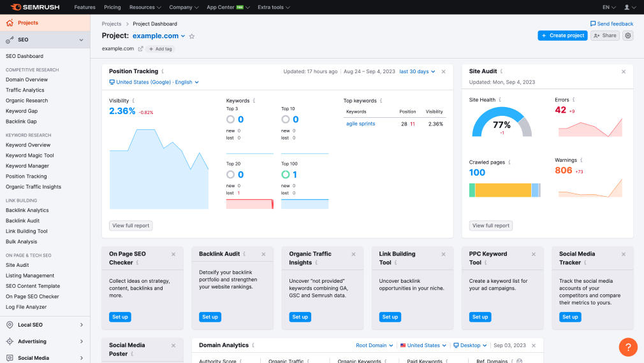Open the Resources menu
The height and width of the screenshot is (363, 644).
click(145, 7)
